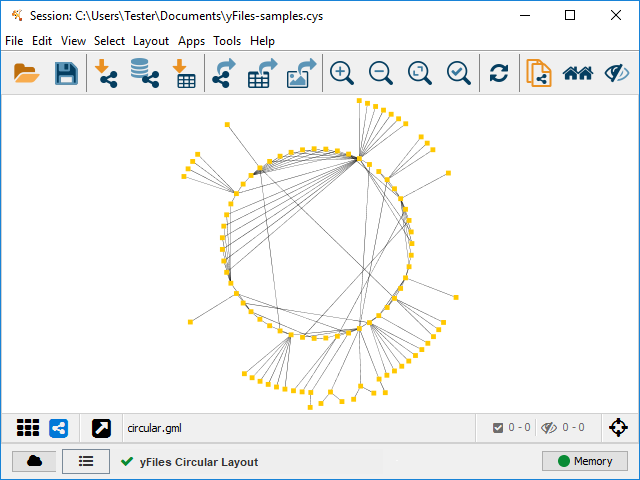Apply preferred layout refresh icon
The height and width of the screenshot is (480, 640).
tap(499, 73)
